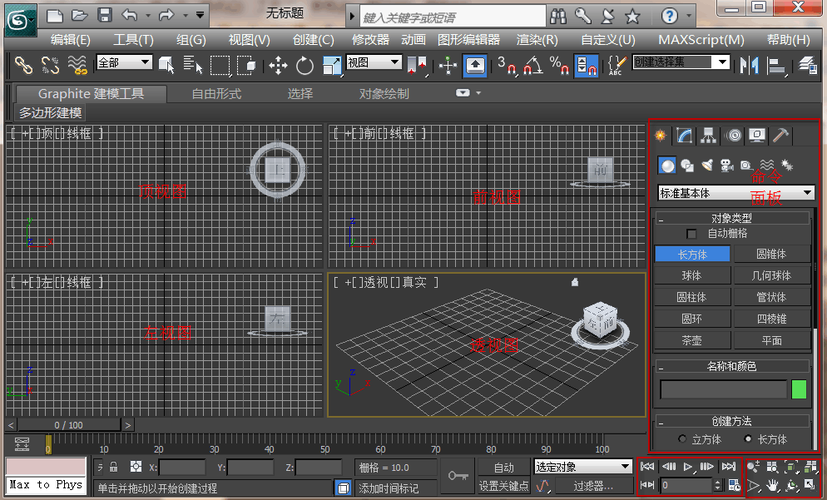Click the Utilities hammer panel tab
The height and width of the screenshot is (500, 827).
(781, 135)
